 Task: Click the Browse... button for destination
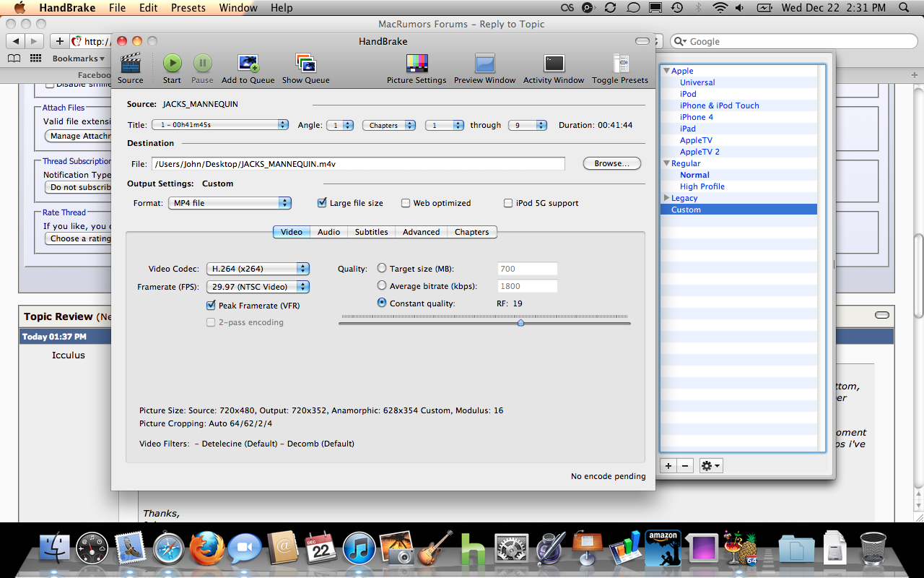pos(611,163)
